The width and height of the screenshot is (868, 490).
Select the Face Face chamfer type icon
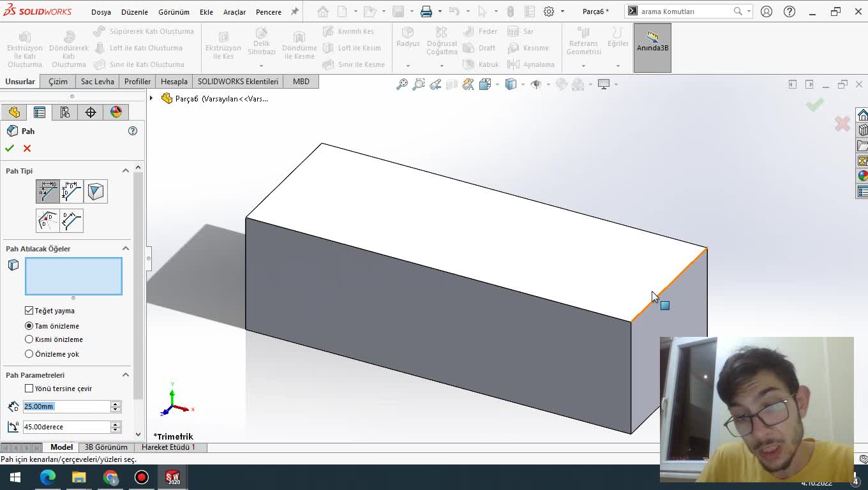pos(71,221)
